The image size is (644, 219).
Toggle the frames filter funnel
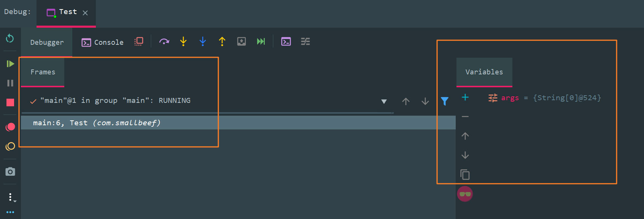(x=444, y=101)
